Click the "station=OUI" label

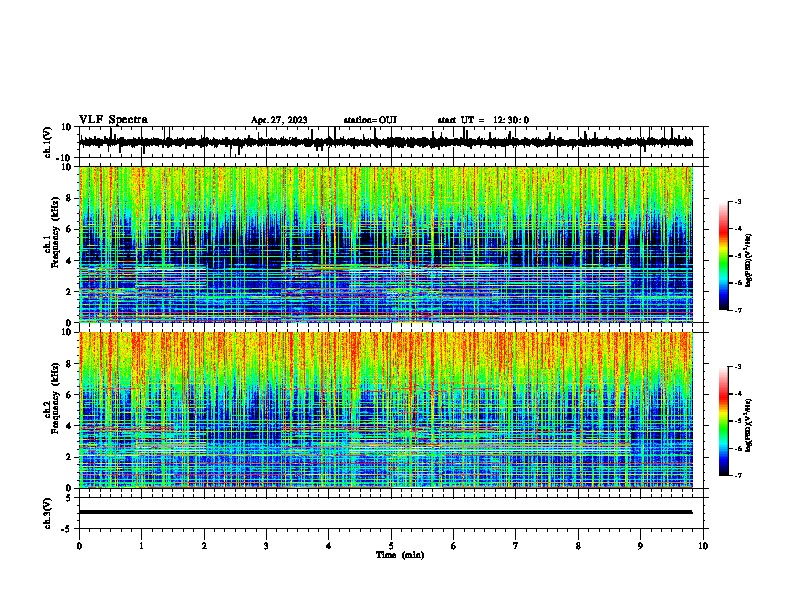pyautogui.click(x=370, y=120)
